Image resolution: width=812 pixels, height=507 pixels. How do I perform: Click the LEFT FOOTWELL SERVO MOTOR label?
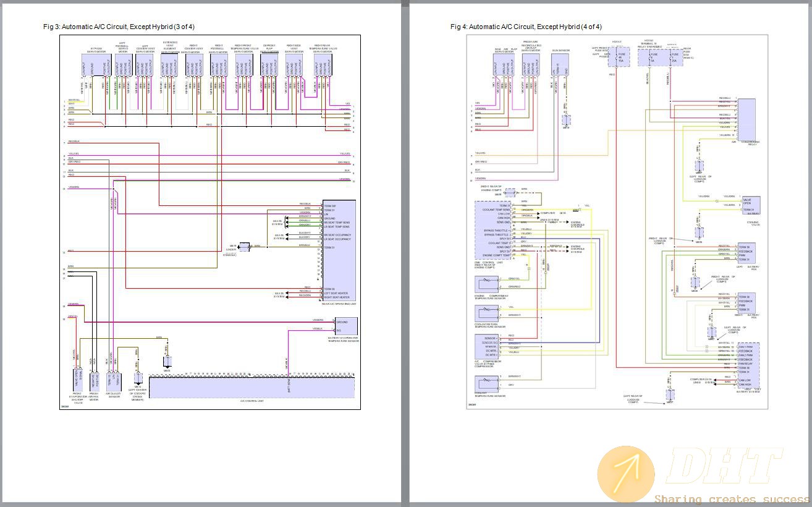pos(122,48)
